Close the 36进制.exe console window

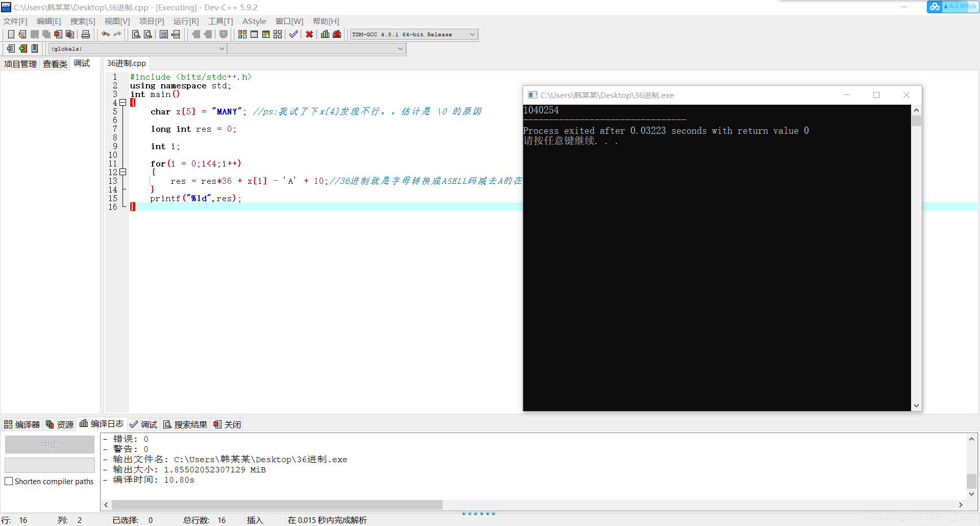point(906,95)
